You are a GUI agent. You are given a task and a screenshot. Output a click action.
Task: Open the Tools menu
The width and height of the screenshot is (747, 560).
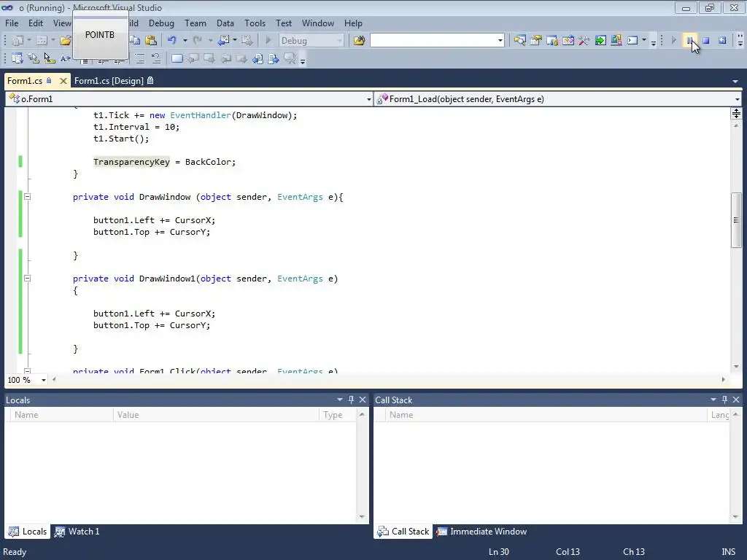[x=255, y=23]
